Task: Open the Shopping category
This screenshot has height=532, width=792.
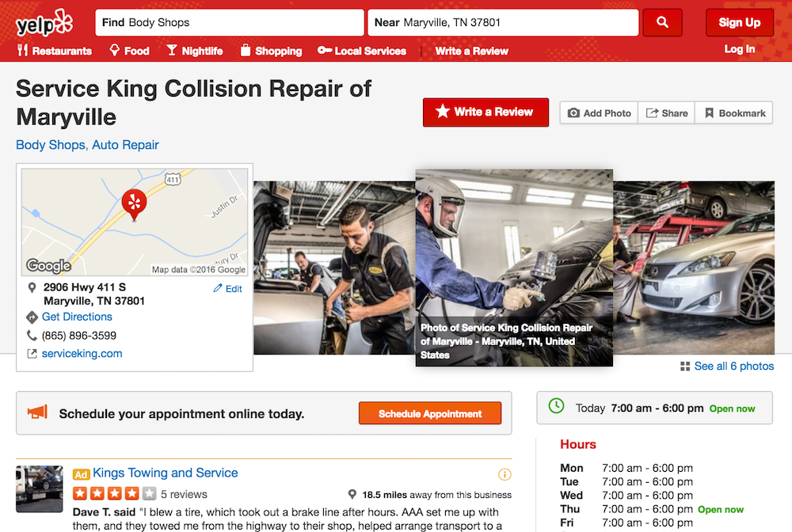Action: (x=271, y=51)
